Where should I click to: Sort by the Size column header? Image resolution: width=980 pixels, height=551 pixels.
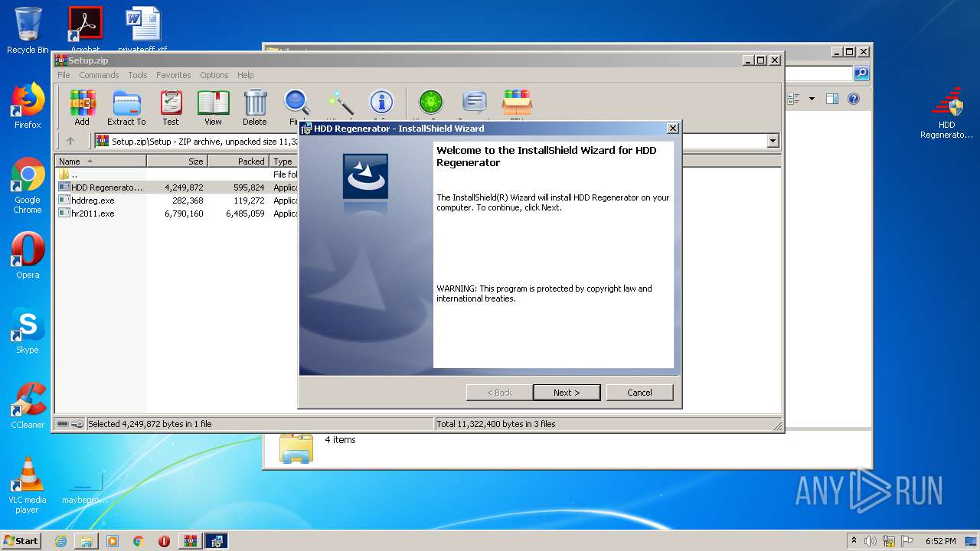tap(177, 161)
